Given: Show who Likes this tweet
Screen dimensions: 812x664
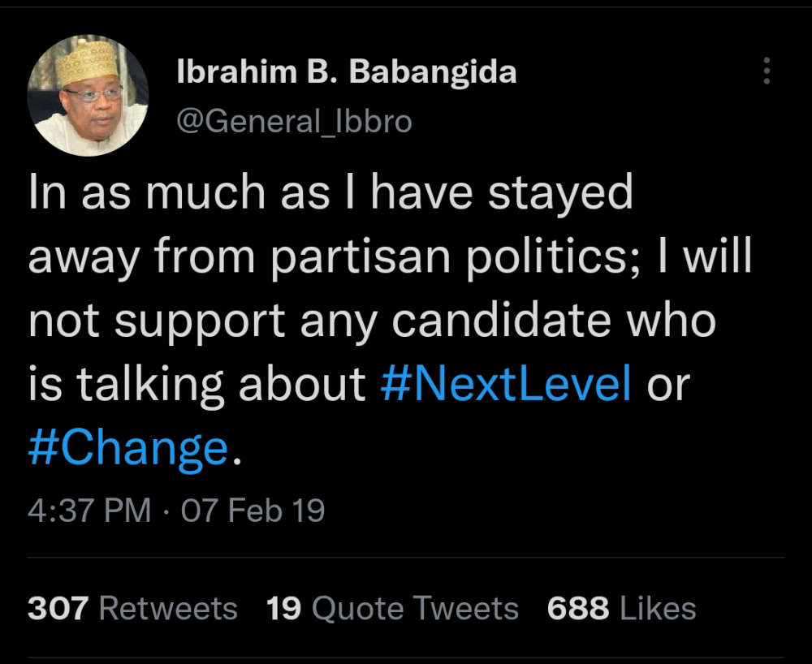Looking at the screenshot, I should point(658,608).
